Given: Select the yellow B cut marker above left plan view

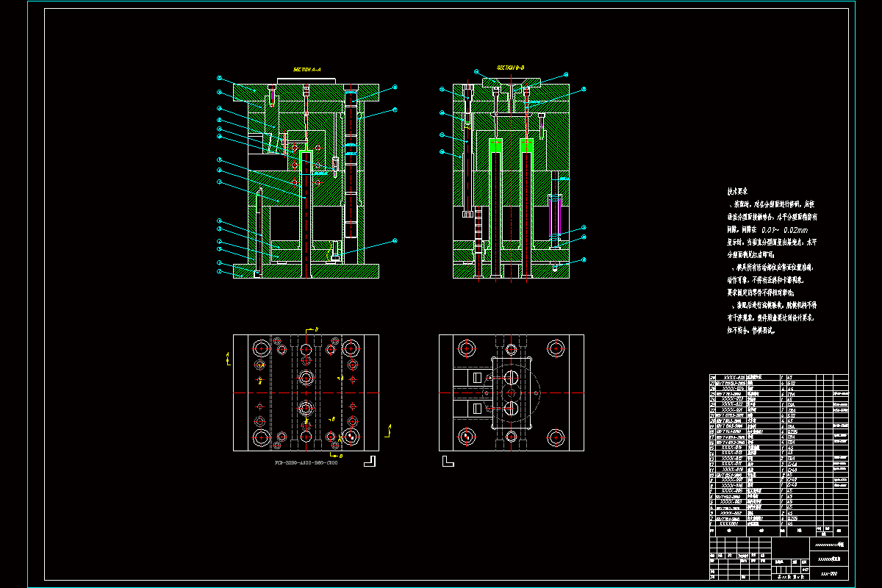Looking at the screenshot, I should point(312,329).
